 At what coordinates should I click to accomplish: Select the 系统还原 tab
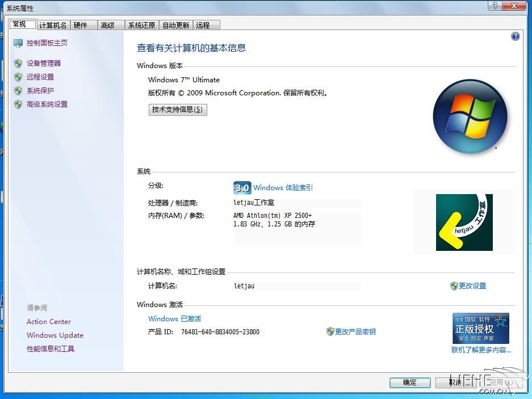[x=142, y=25]
